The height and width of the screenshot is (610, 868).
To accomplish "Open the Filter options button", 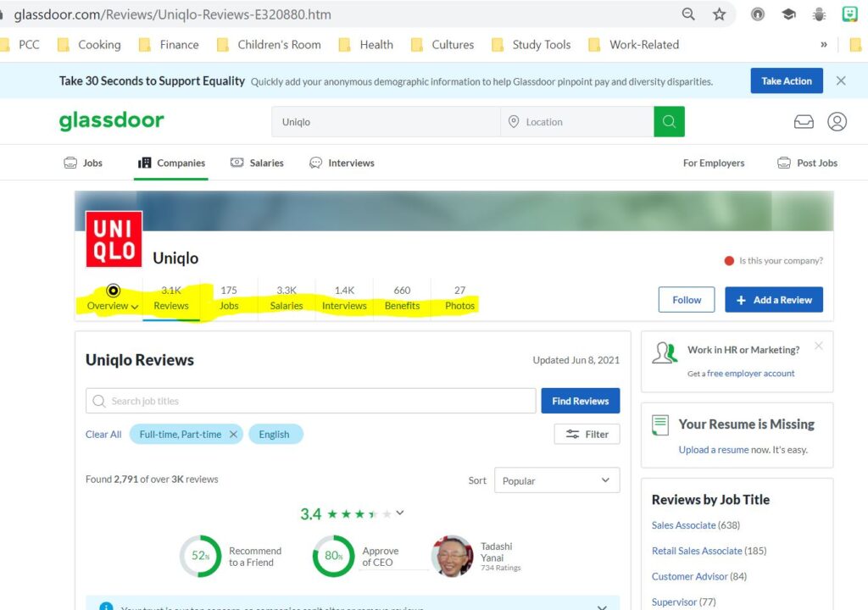I will point(587,435).
